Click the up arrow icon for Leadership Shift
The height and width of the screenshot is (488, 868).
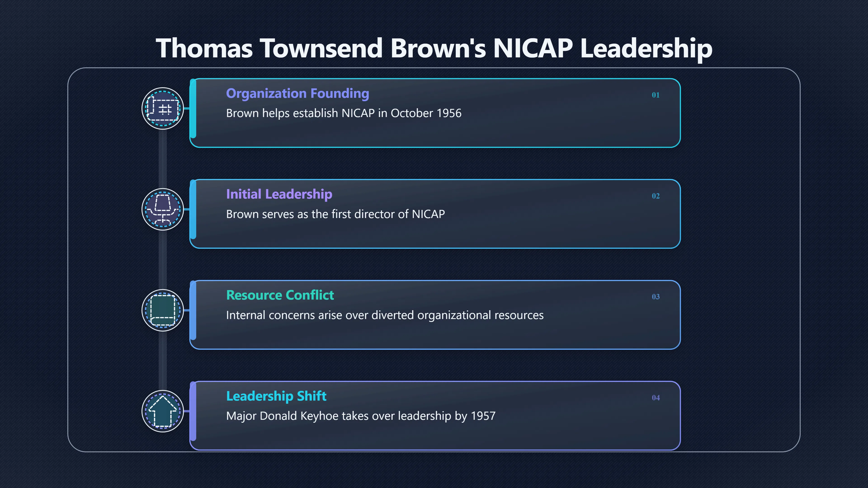click(x=163, y=411)
